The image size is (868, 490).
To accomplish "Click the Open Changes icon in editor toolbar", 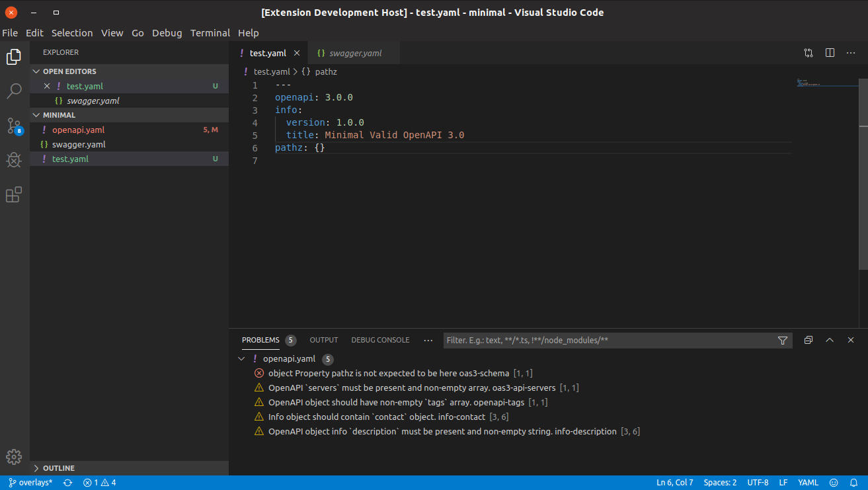I will 809,53.
